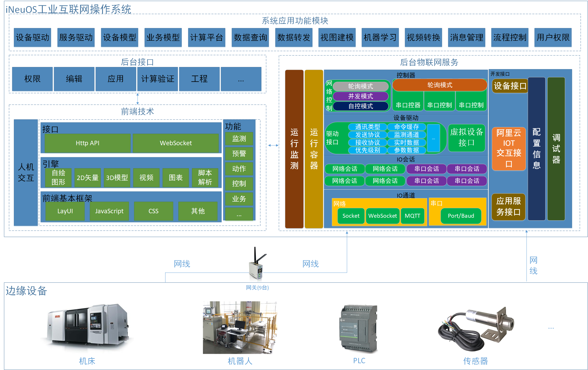Click the 用户权限 module block

(x=553, y=37)
